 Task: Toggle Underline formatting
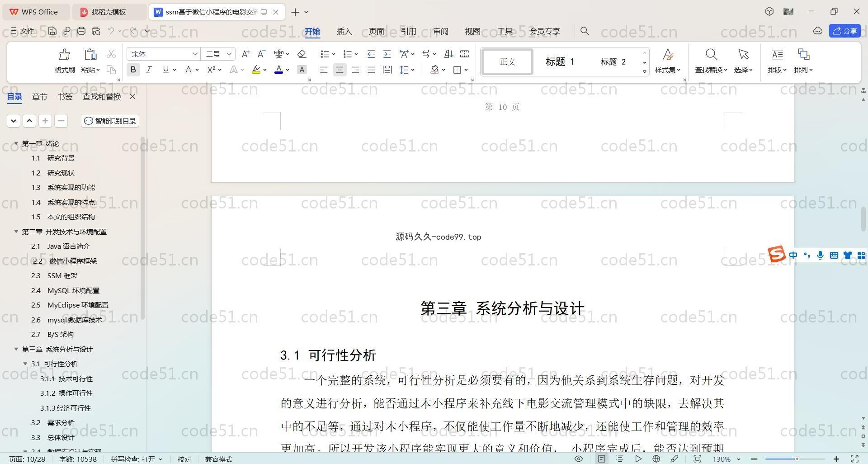coord(165,70)
